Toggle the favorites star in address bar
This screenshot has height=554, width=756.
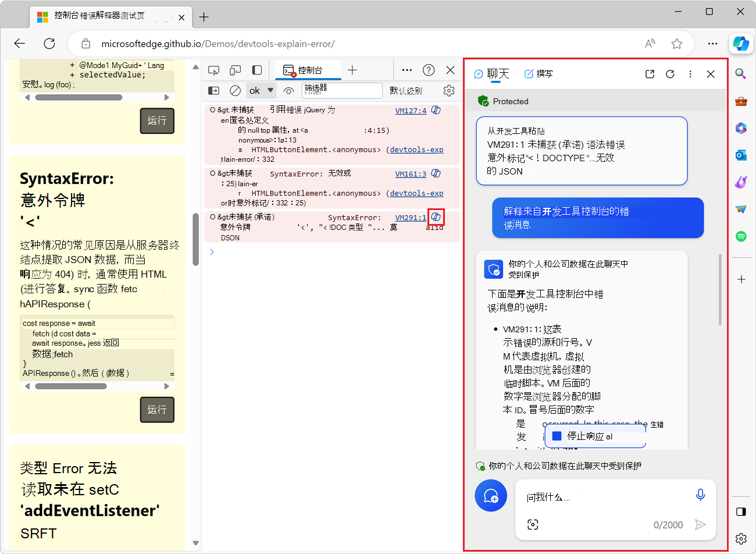[x=676, y=43]
